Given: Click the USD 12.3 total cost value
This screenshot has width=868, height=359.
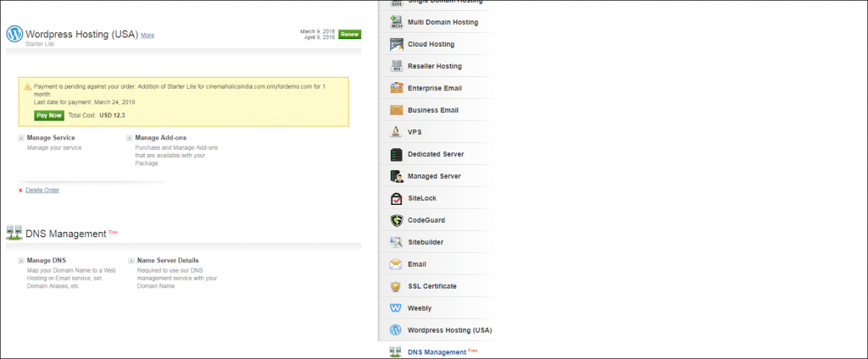Looking at the screenshot, I should click(112, 116).
